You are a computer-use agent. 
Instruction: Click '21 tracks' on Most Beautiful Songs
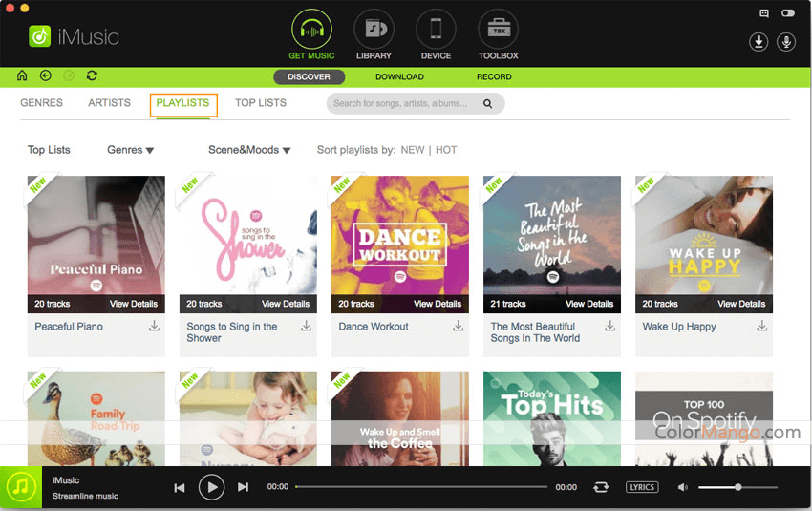[508, 304]
